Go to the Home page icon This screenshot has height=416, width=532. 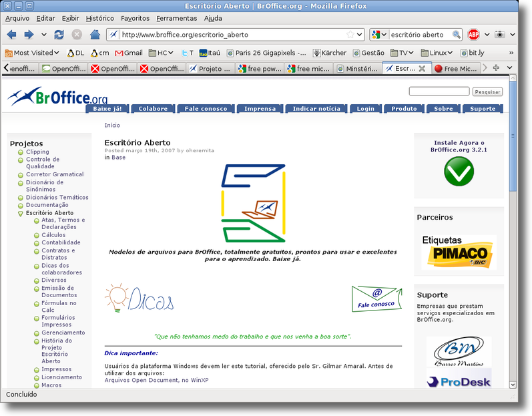tap(95, 34)
